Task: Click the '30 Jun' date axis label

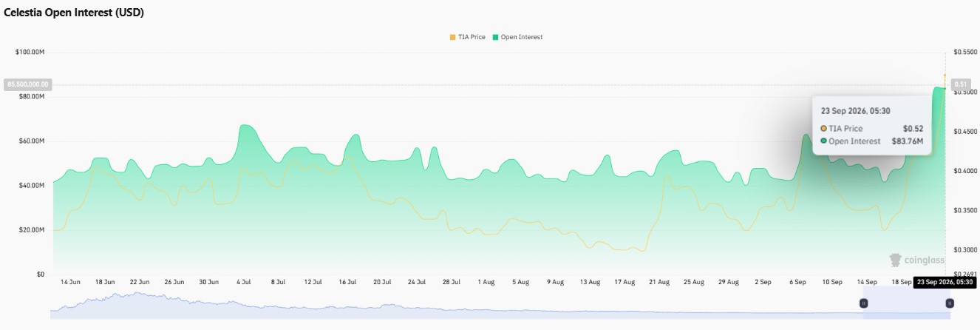Action: [x=208, y=282]
